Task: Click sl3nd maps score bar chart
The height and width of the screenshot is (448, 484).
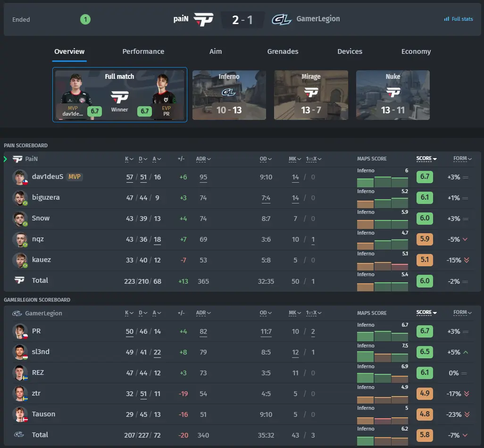Action: tap(383, 356)
